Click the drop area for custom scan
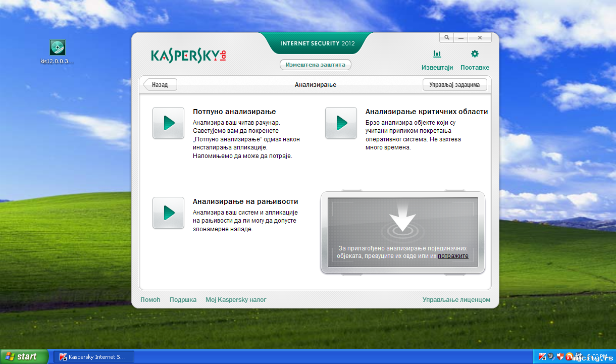This screenshot has width=616, height=364. coord(403,232)
